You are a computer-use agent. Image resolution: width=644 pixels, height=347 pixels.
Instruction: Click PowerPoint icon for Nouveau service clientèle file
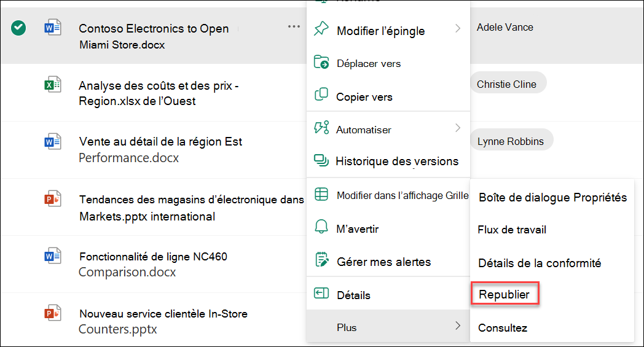pos(53,313)
